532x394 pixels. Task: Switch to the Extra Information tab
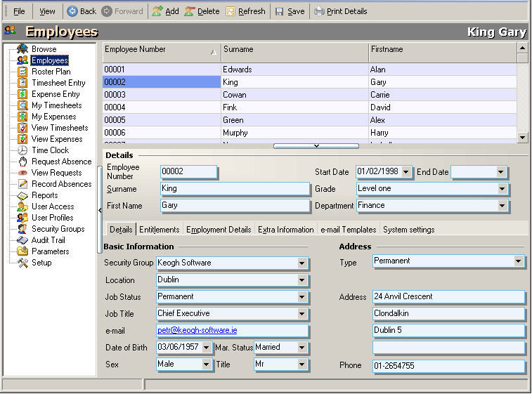[x=286, y=230]
